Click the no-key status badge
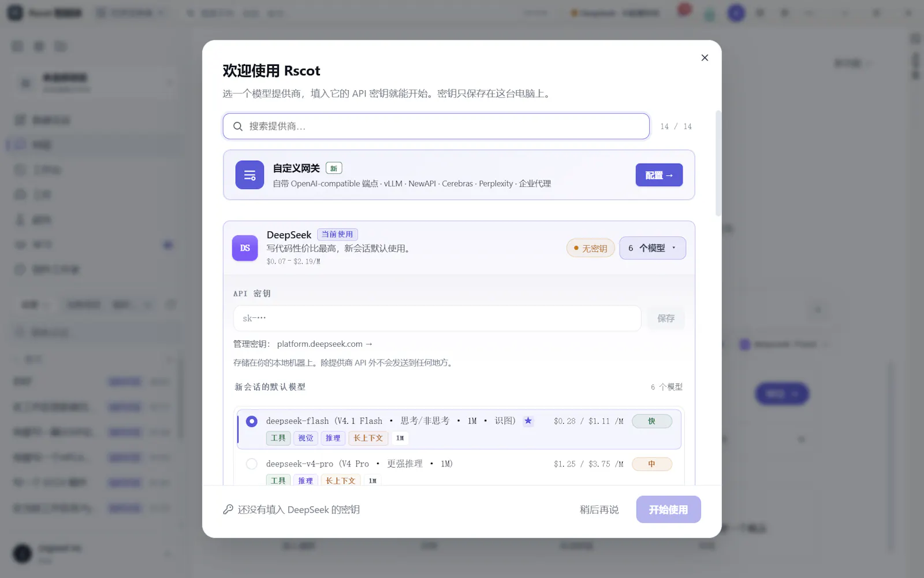This screenshot has height=578, width=924. [590, 249]
